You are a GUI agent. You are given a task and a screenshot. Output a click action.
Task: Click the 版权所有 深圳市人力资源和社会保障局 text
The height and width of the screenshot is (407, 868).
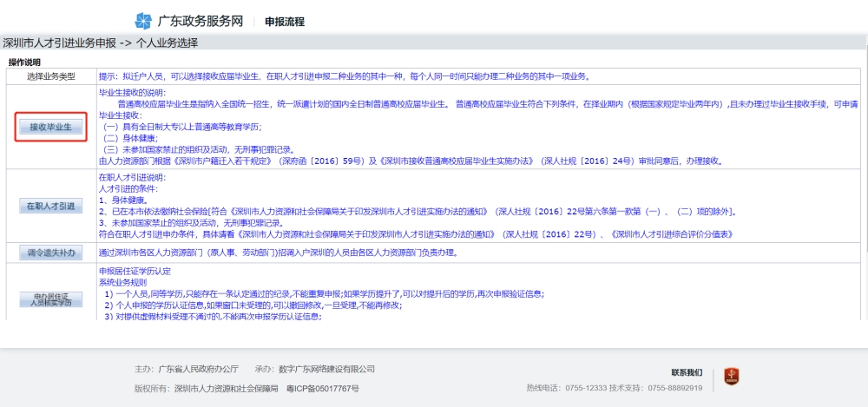point(207,389)
